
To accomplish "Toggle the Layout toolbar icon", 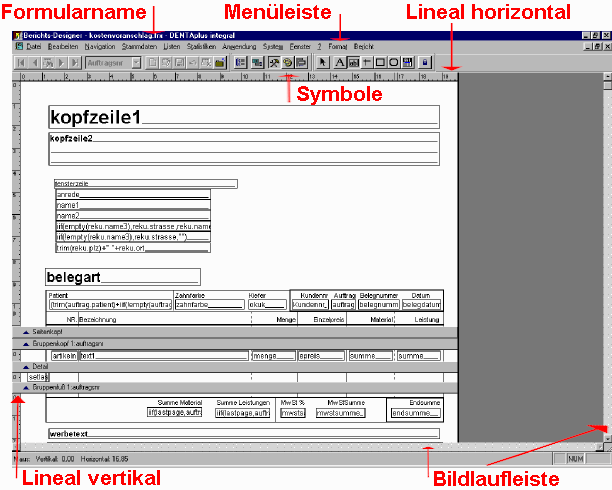I will pyautogui.click(x=301, y=62).
